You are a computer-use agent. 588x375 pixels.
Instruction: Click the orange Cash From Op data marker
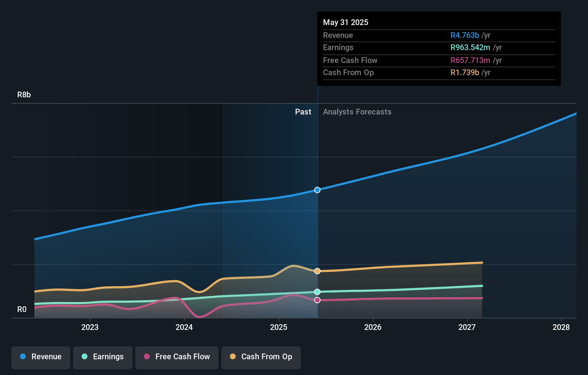(317, 271)
